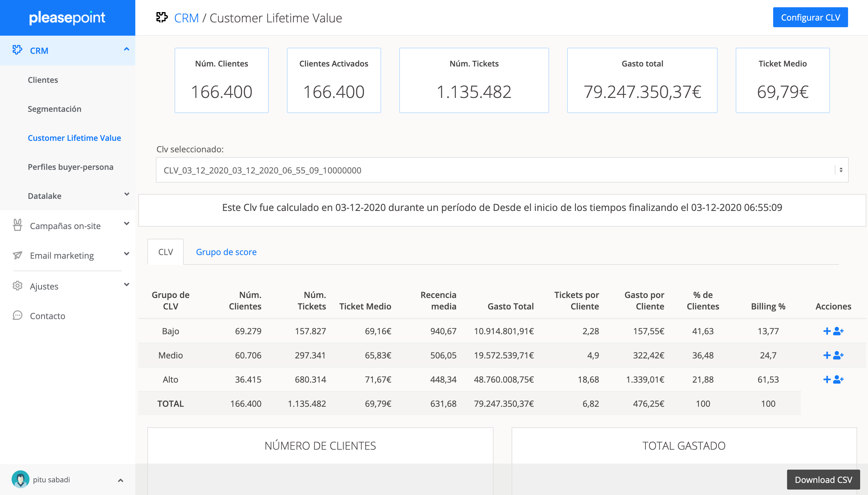Collapse the CRM sidebar section
This screenshot has height=495, width=868.
[126, 50]
